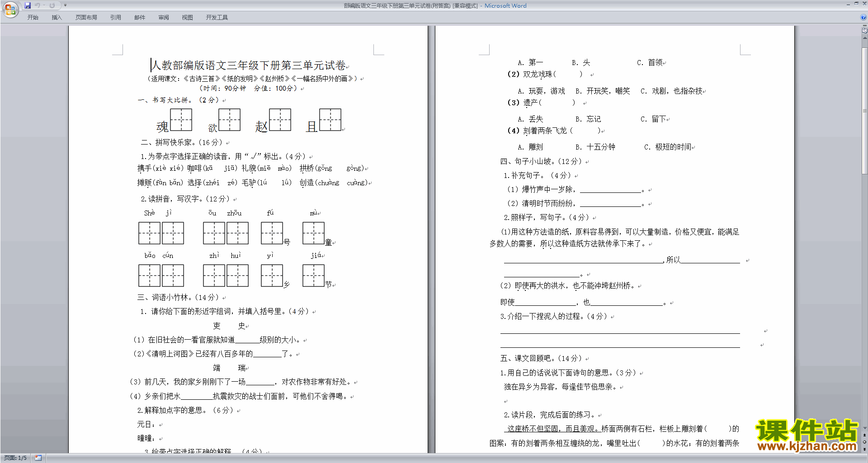Switch to 引用 ribbon tab
This screenshot has height=463, width=868.
[x=116, y=18]
